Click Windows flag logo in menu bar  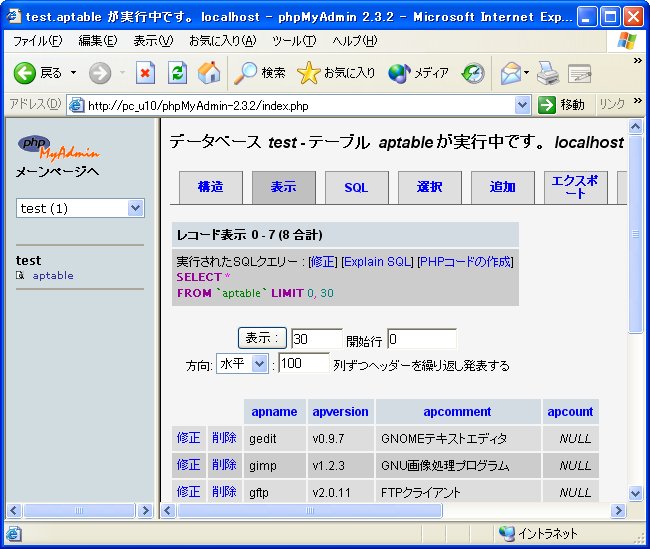pos(627,41)
